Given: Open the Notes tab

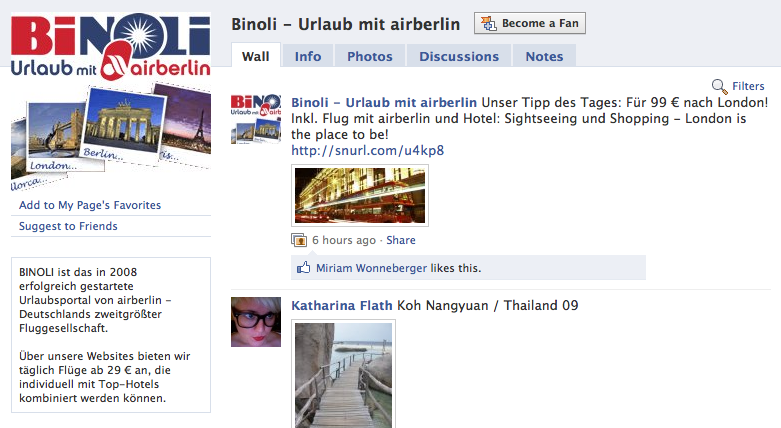Looking at the screenshot, I should coord(544,56).
